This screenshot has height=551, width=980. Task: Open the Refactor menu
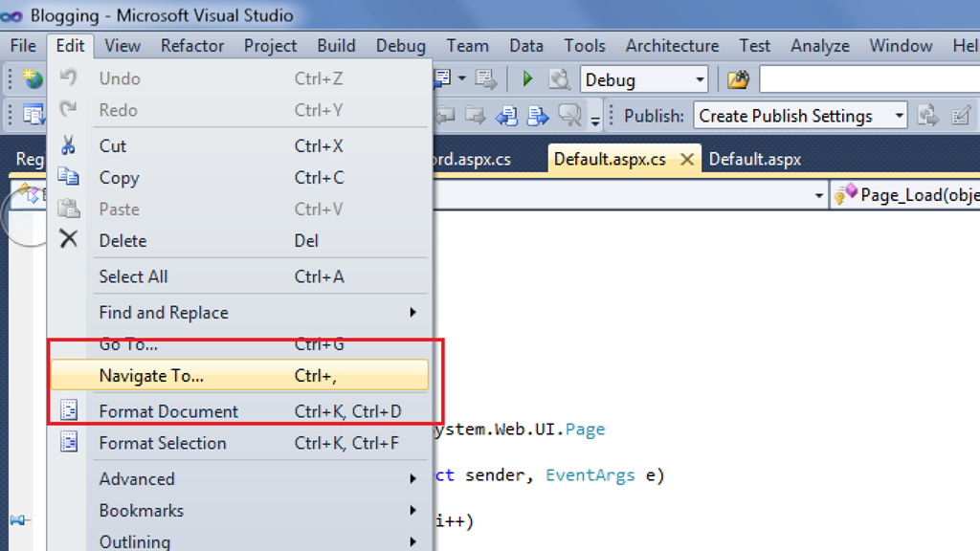pos(191,46)
